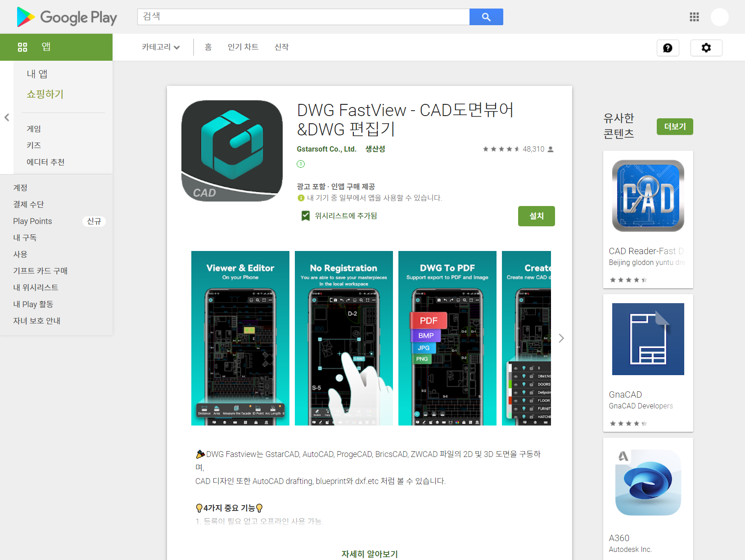Click the Apps grid icon in green header

pos(23,47)
